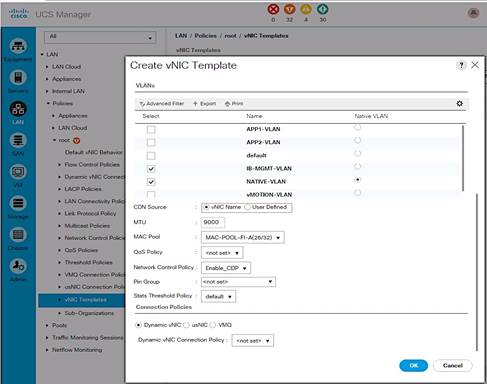Click the dialog help question mark
The image size is (487, 384).
[461, 65]
